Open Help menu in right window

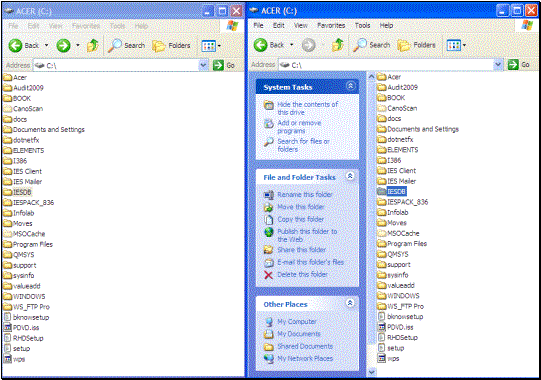[x=386, y=25]
